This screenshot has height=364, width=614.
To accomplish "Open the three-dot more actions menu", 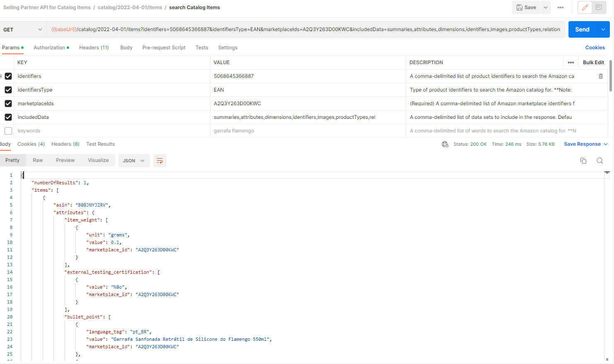I will pyautogui.click(x=561, y=7).
